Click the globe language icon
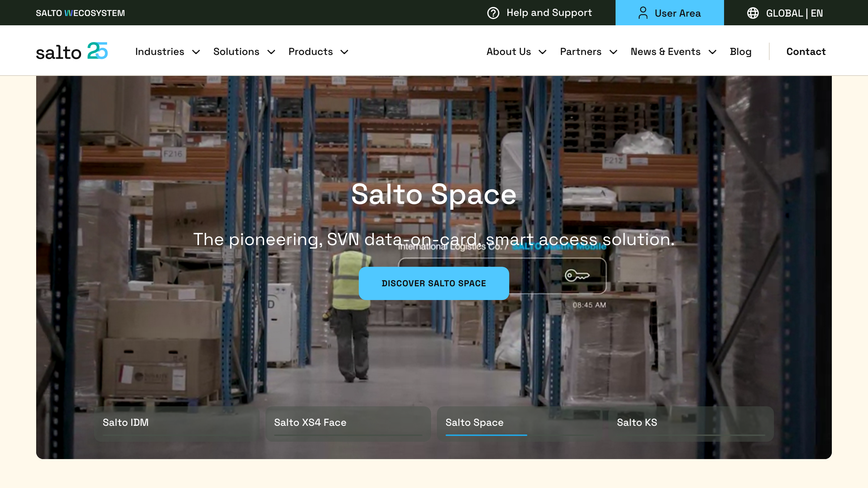The image size is (868, 488). pos(753,13)
